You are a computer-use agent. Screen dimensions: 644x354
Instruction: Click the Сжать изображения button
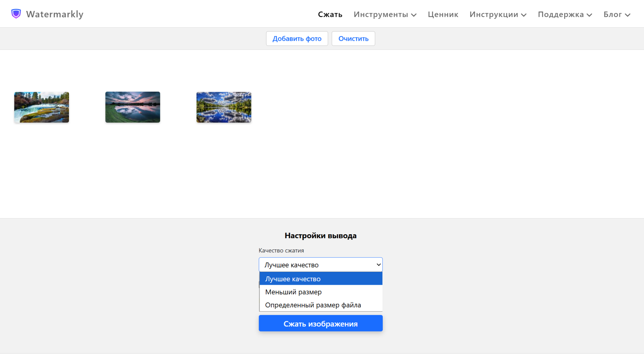point(321,323)
